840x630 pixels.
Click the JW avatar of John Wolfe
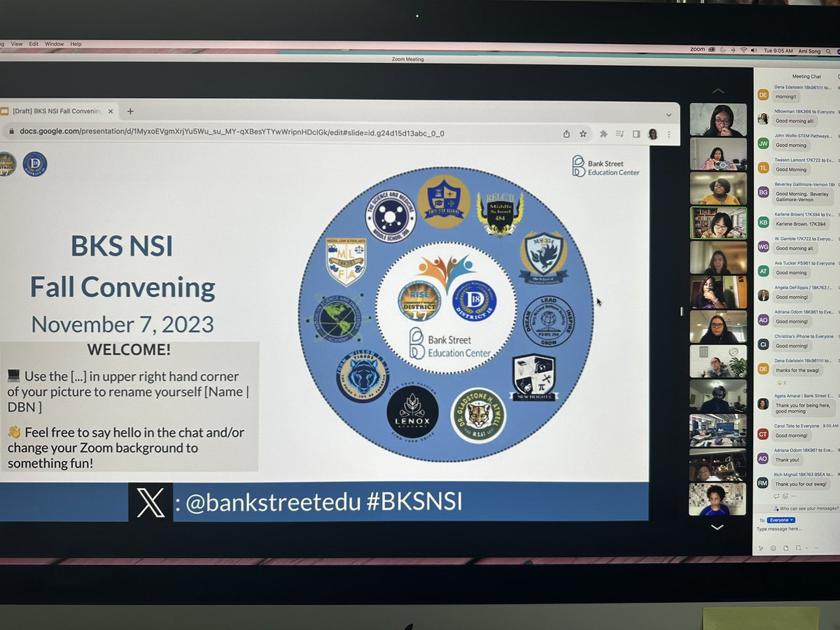click(x=763, y=143)
